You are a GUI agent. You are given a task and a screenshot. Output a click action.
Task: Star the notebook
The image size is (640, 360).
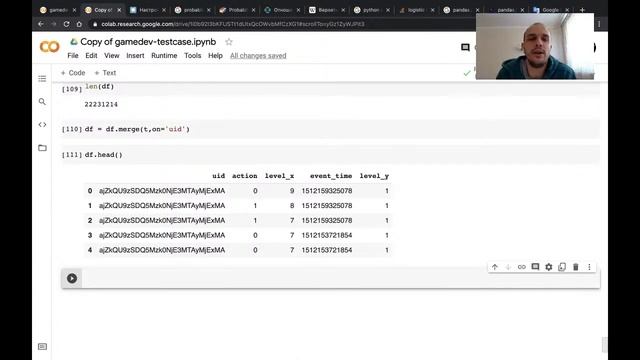(229, 42)
